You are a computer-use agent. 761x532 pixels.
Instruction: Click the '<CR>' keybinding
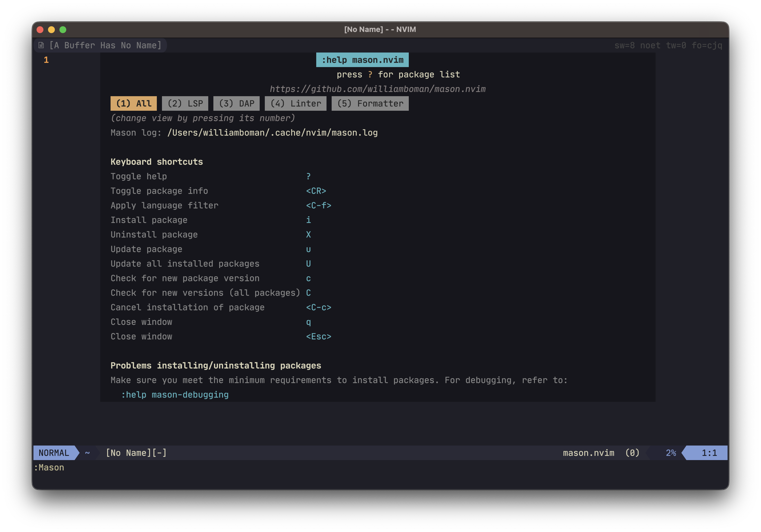(x=316, y=191)
